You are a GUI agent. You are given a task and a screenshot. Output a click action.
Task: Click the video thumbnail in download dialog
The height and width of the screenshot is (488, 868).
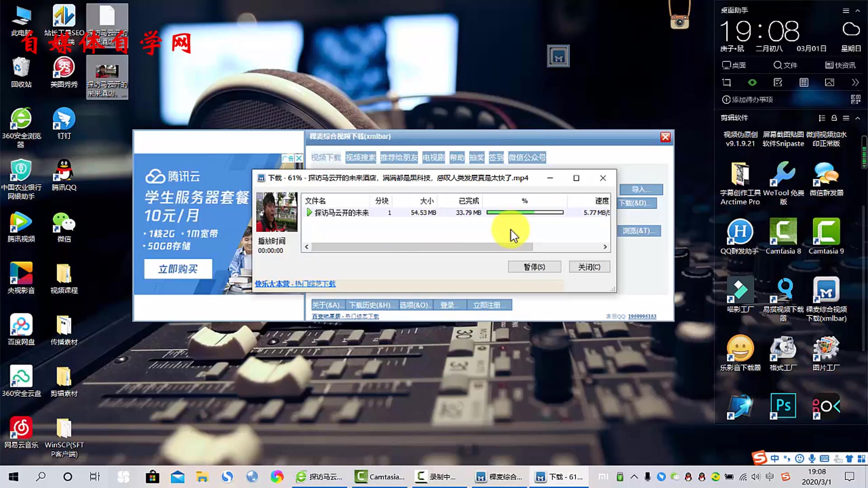(277, 212)
